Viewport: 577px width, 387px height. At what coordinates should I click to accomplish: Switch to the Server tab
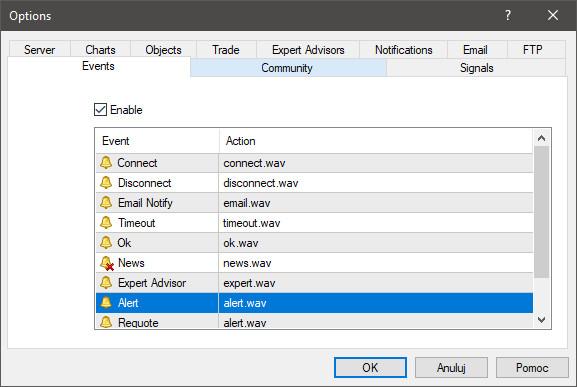[x=39, y=50]
